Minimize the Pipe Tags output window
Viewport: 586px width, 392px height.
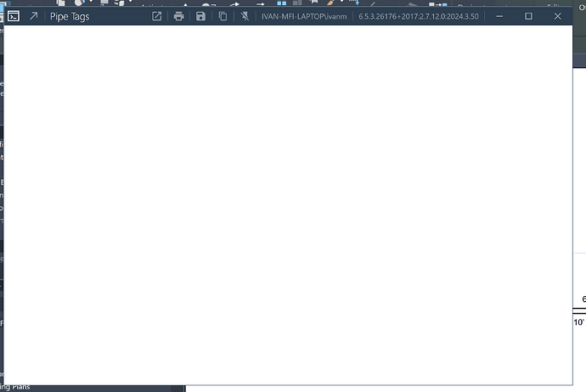pyautogui.click(x=499, y=16)
